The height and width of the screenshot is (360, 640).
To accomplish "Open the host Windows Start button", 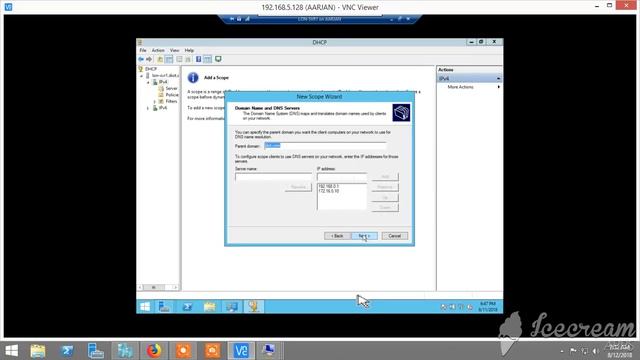I will [11, 351].
